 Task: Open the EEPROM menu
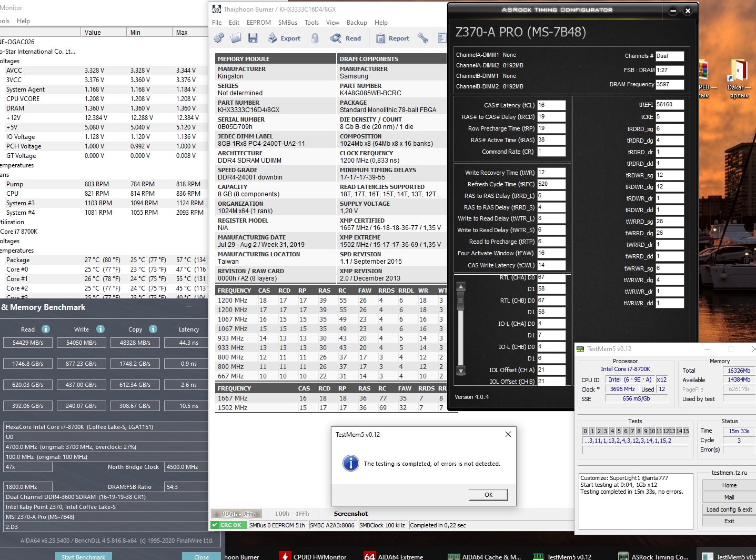tap(259, 23)
